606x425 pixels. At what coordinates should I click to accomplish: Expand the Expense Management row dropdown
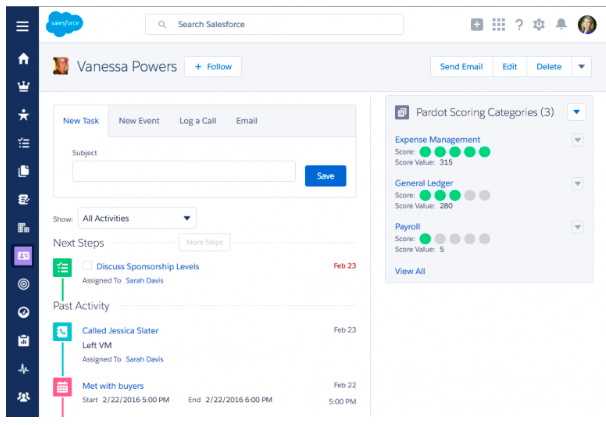coord(578,140)
